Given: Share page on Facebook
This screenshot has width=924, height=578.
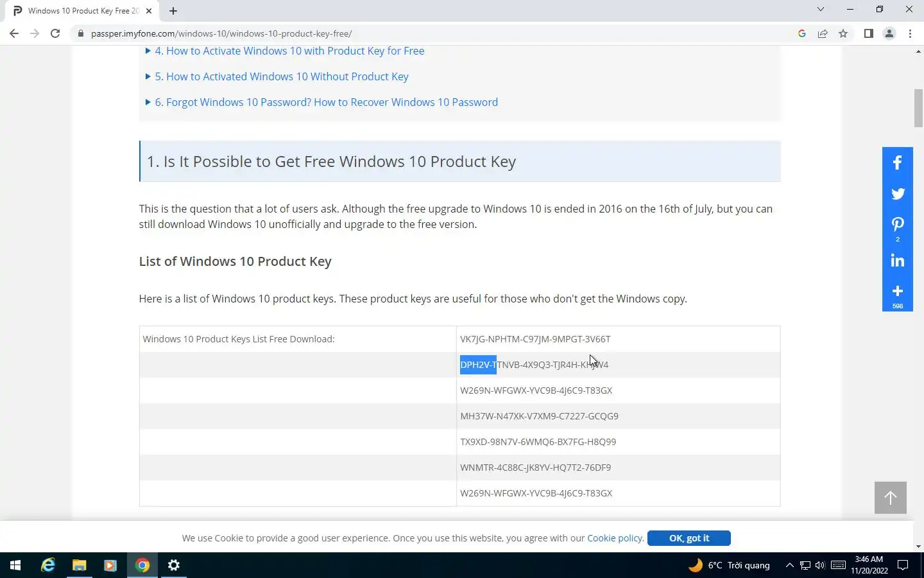Looking at the screenshot, I should pyautogui.click(x=897, y=162).
